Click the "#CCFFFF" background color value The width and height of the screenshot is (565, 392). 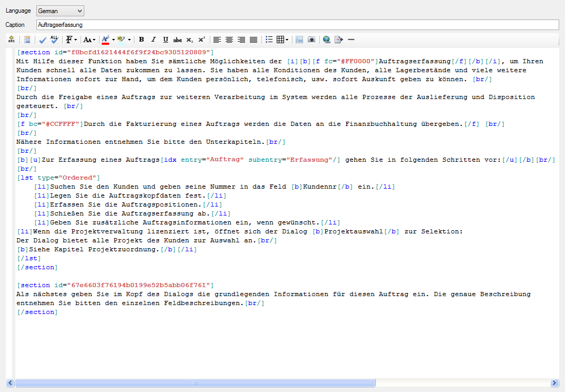(61, 124)
